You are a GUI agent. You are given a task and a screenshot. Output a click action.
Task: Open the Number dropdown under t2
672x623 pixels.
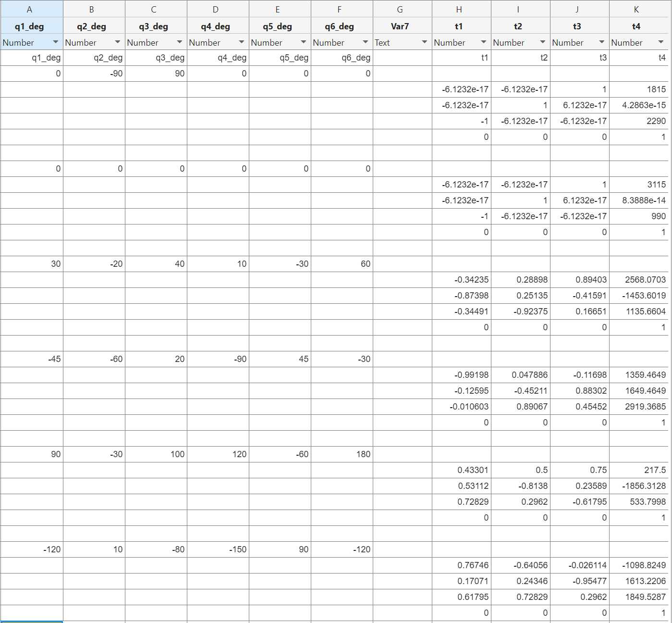(x=542, y=42)
